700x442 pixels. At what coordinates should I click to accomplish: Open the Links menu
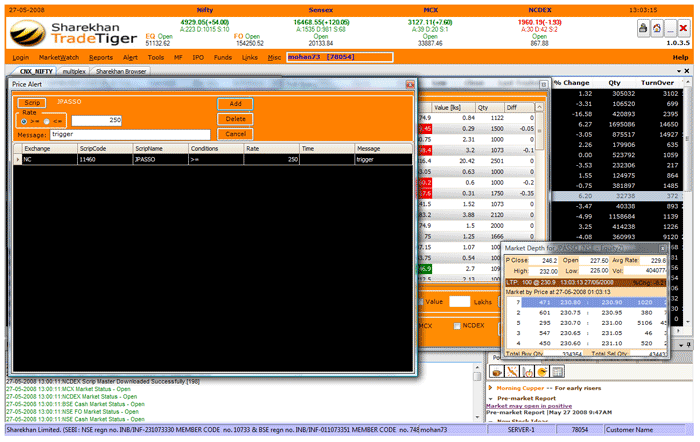point(250,58)
